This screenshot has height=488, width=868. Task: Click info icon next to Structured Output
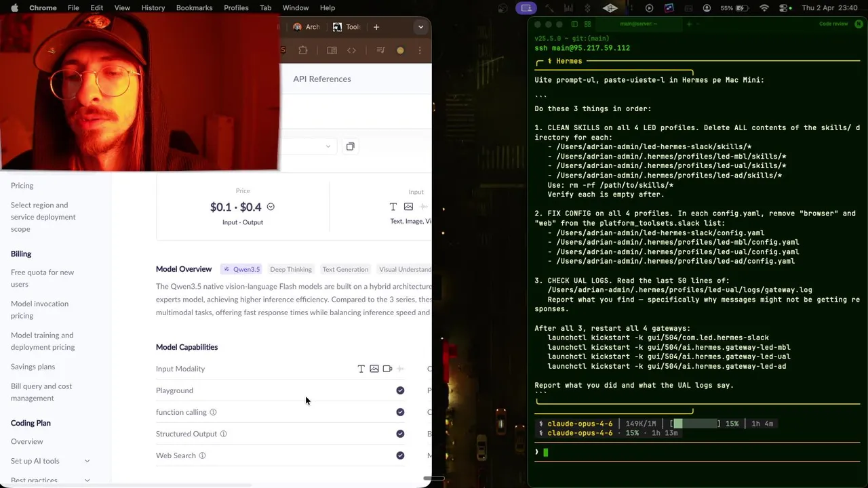(223, 434)
